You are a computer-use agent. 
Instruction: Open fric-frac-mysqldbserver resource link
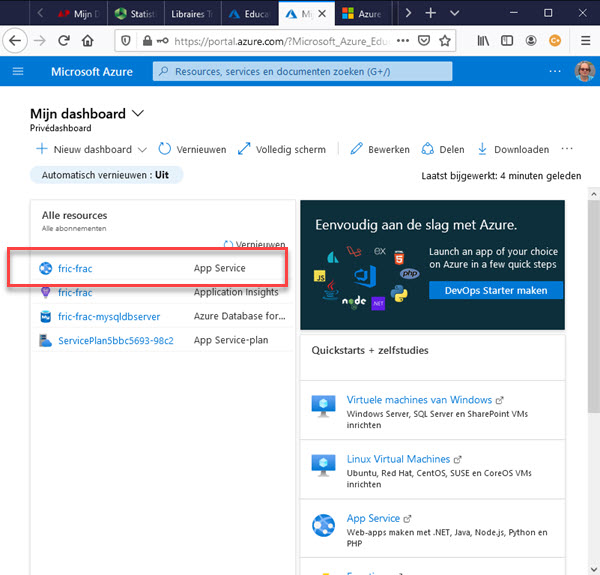pyautogui.click(x=109, y=317)
